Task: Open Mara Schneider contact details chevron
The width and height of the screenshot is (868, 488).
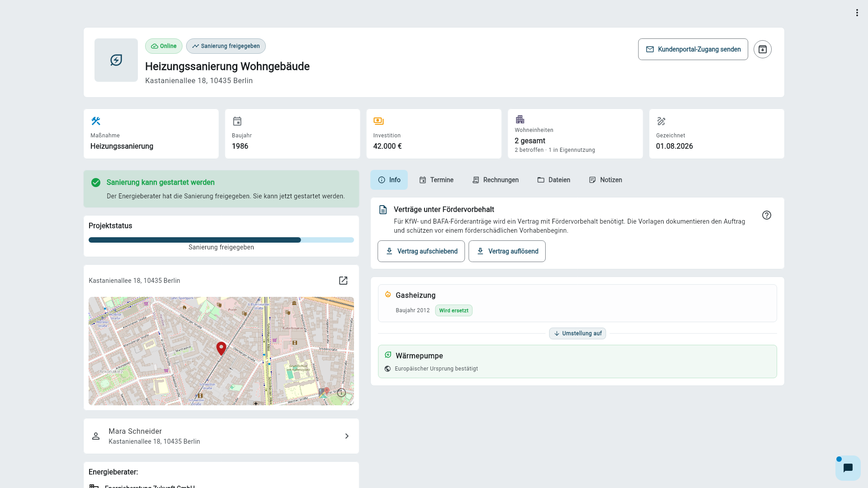Action: 347,436
